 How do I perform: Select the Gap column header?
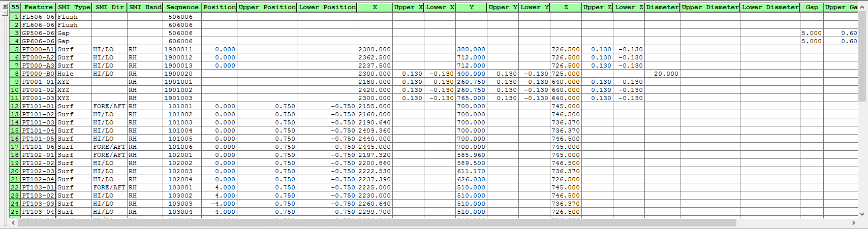coord(812,7)
